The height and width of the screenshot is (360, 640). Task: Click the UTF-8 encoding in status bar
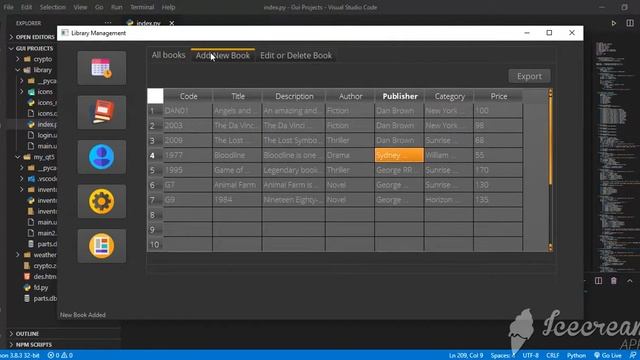click(x=531, y=355)
